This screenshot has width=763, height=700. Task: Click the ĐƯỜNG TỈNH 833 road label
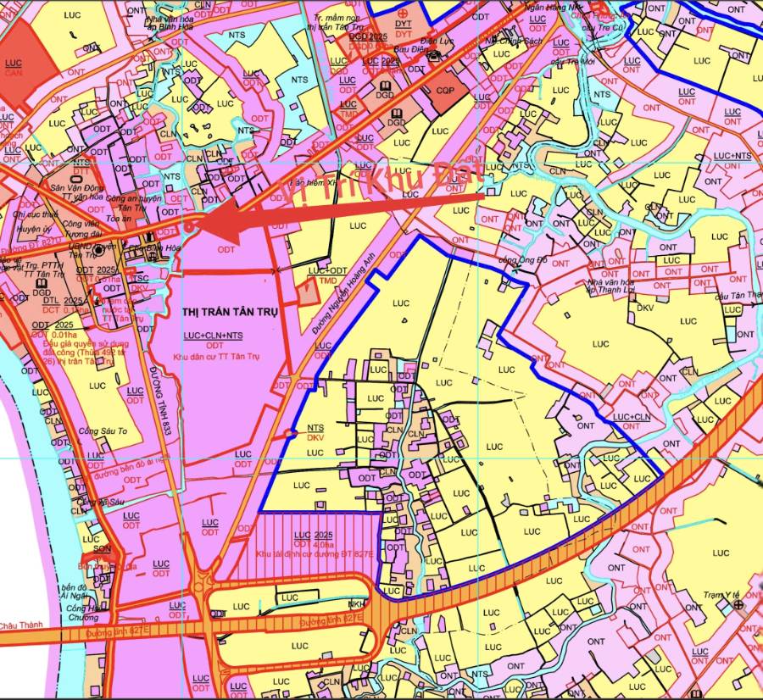160,400
